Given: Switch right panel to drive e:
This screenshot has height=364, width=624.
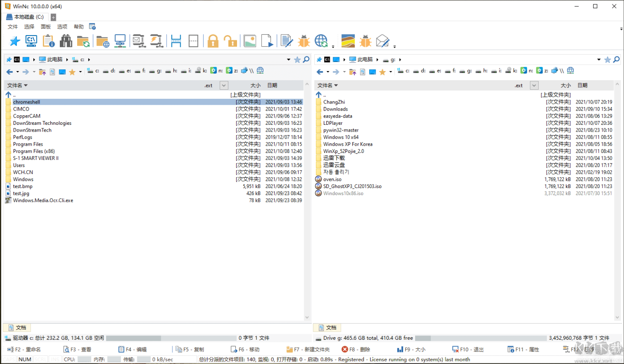Looking at the screenshot, I should (x=435, y=71).
